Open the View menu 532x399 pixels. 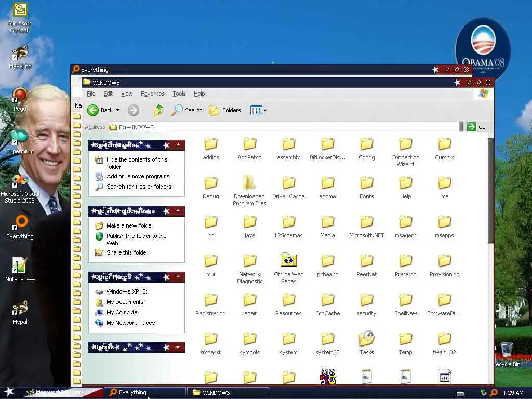127,94
